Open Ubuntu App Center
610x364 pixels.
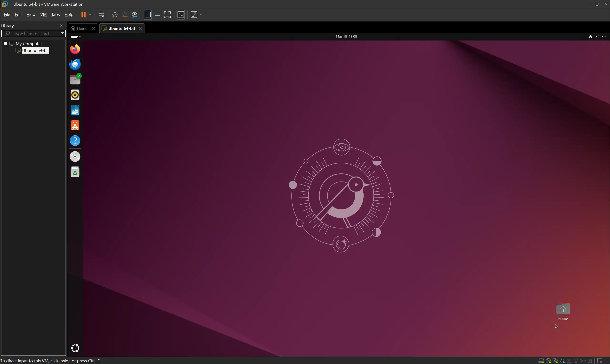coord(75,125)
